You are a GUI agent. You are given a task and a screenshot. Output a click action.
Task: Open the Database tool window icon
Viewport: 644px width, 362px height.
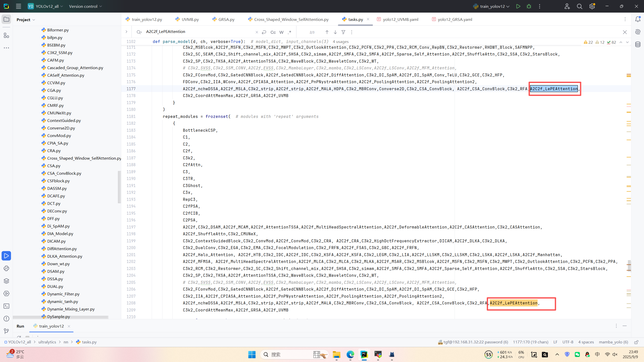(638, 44)
